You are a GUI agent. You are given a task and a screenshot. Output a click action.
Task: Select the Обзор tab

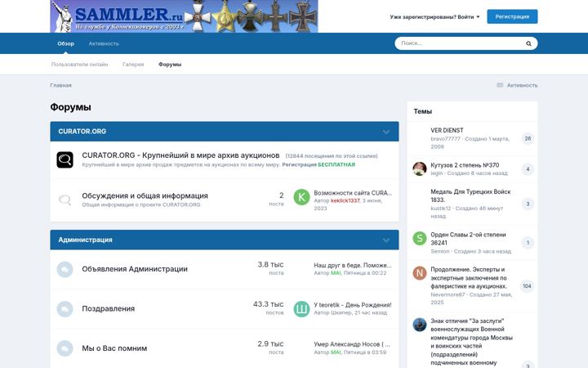[x=65, y=43]
